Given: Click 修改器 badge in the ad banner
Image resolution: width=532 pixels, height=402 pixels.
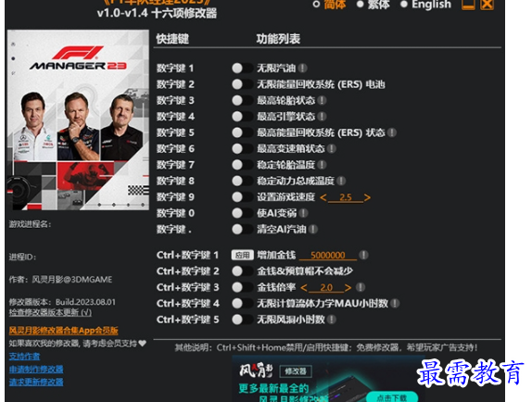Looking at the screenshot, I should coord(296,371).
